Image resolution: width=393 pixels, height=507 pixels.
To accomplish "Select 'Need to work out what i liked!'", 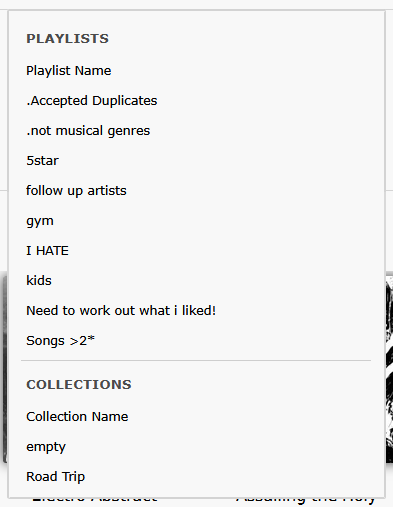I will click(x=121, y=311).
